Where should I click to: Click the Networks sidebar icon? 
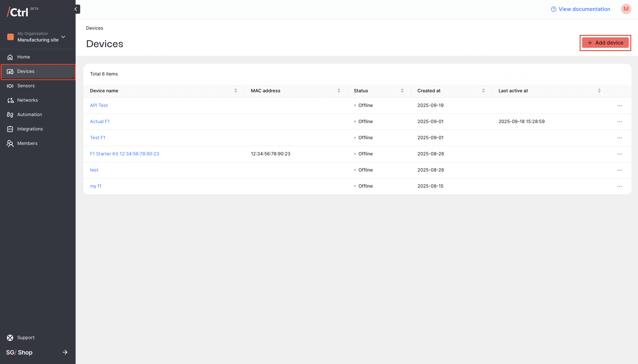point(10,100)
